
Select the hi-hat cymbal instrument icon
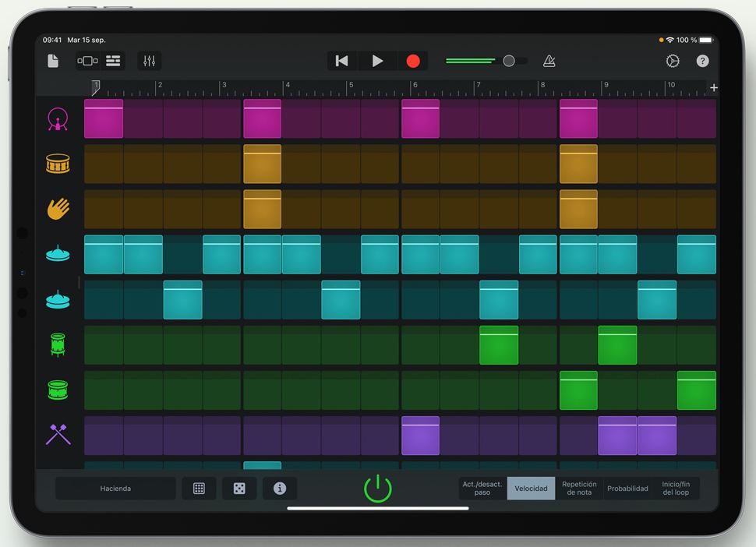point(57,254)
